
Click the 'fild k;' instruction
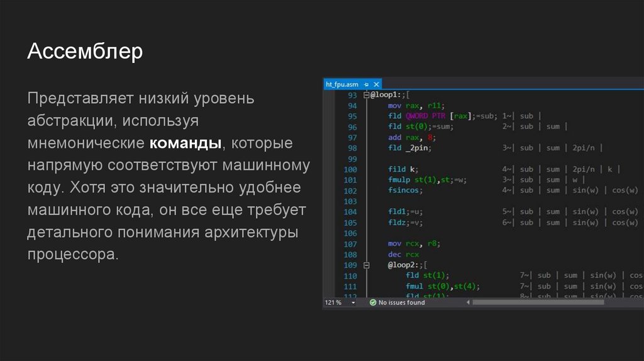(403, 169)
